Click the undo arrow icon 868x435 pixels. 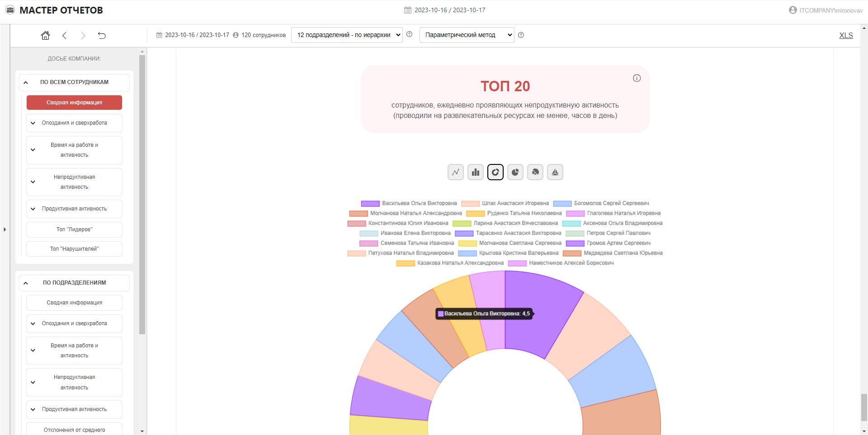(x=102, y=35)
